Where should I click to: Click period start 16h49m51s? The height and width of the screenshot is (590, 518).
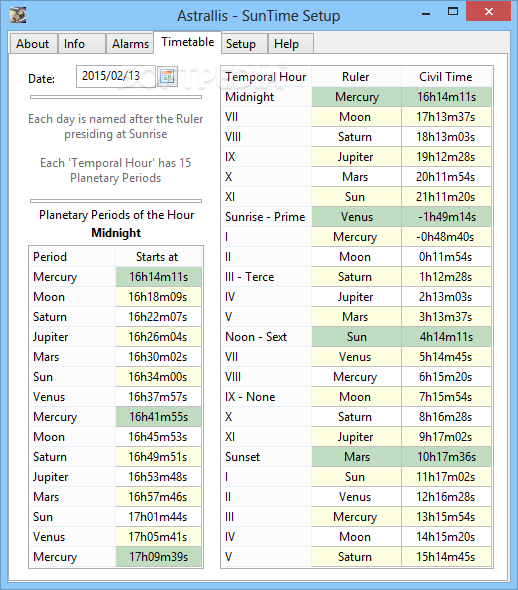(x=158, y=457)
